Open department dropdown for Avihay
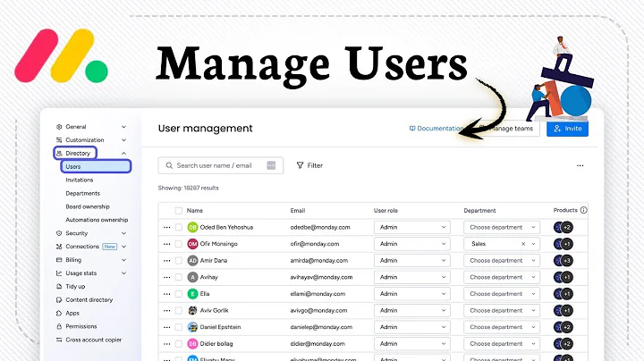This screenshot has width=644, height=361. (x=502, y=277)
